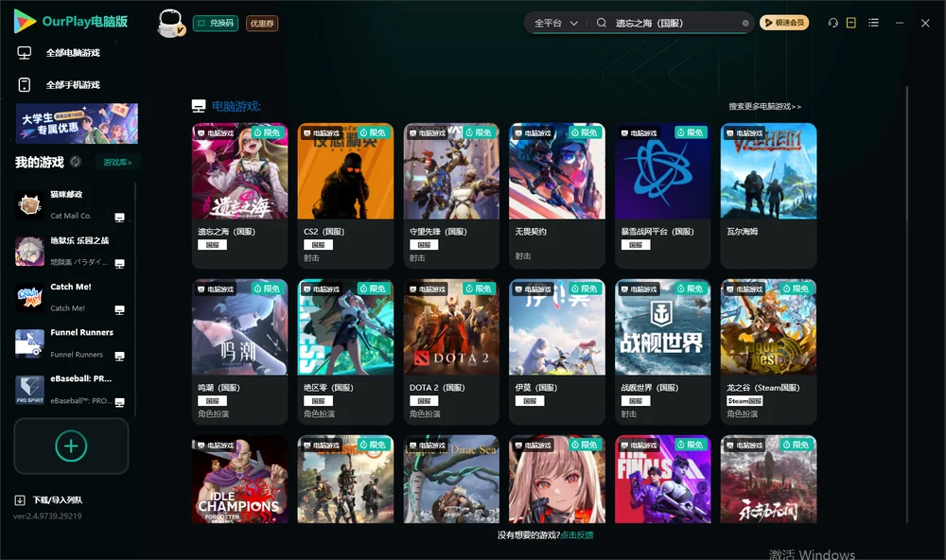Open the 遗忘之海 (国服) game card
Screen dimensions: 946x560
(239, 196)
